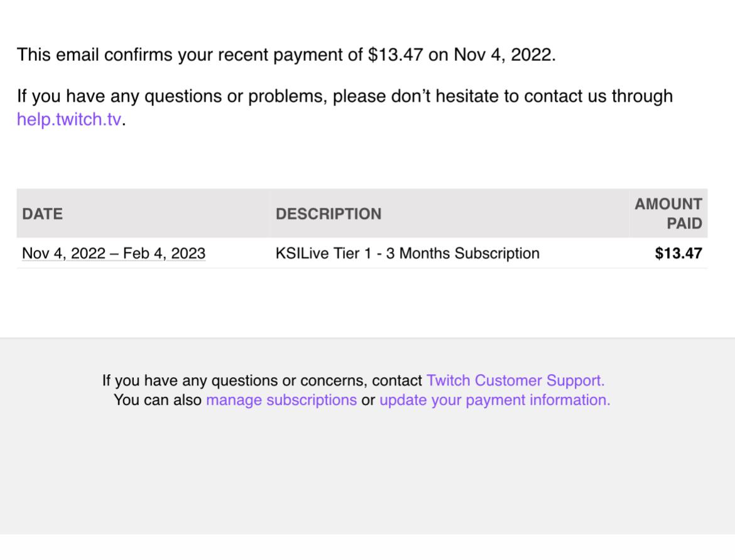Click the $13.47 amount in the table row
The height and width of the screenshot is (560, 735).
(678, 253)
